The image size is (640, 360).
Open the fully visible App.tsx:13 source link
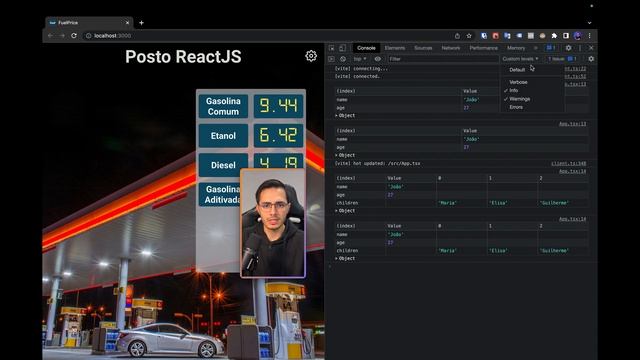572,124
